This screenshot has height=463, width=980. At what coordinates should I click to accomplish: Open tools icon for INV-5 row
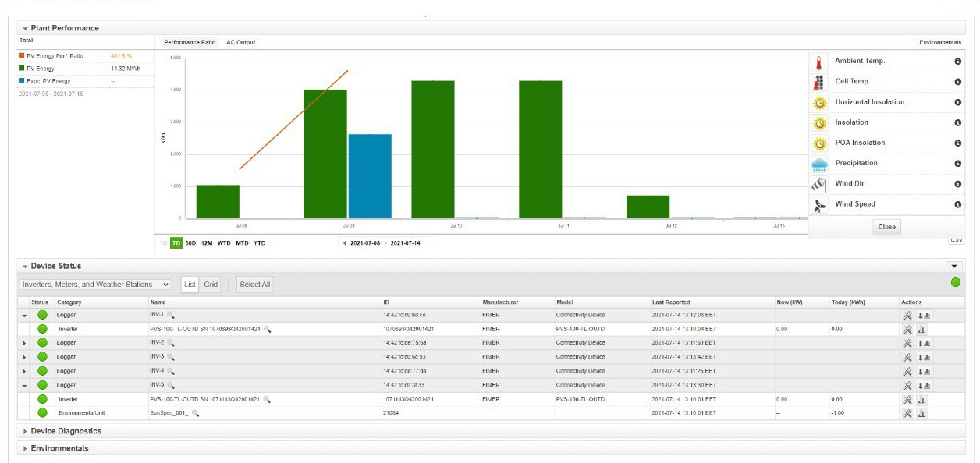907,385
